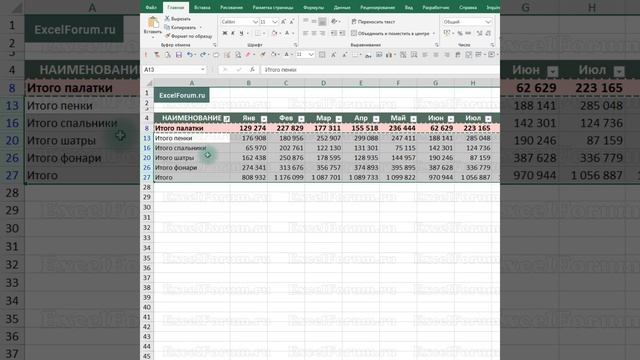Toggle bottom vertical alignment

[x=322, y=22]
